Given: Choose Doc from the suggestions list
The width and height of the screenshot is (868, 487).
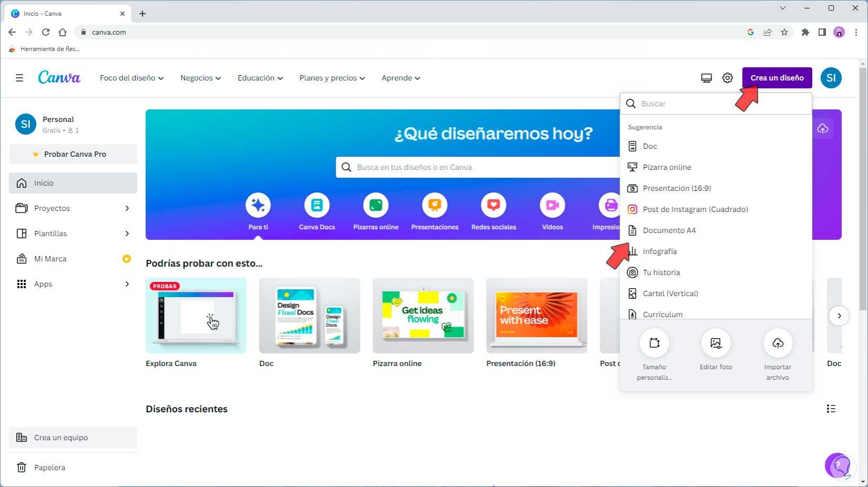Looking at the screenshot, I should tap(716, 146).
